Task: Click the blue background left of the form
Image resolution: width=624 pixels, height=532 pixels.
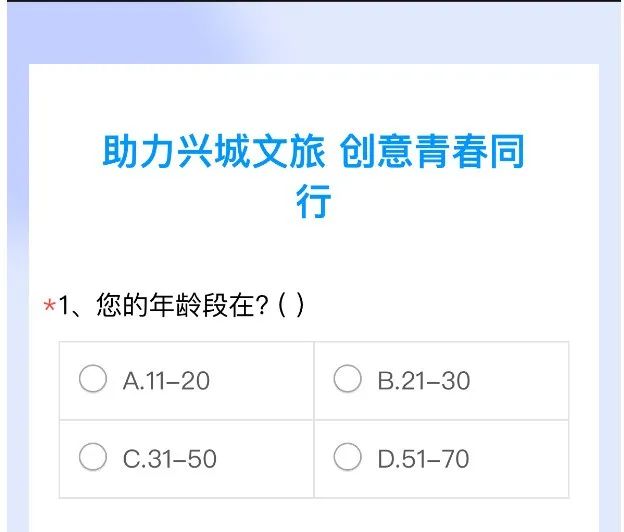Action: point(15,300)
